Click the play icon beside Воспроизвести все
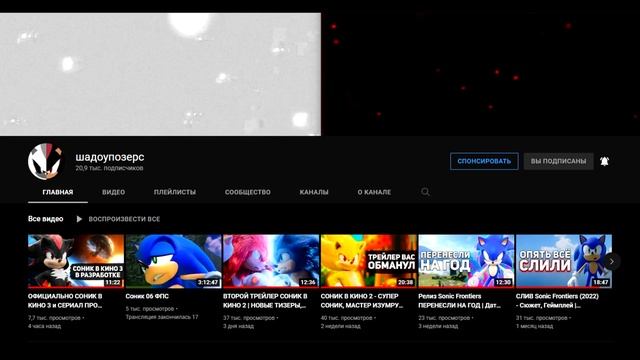The image size is (640, 360). pyautogui.click(x=79, y=219)
